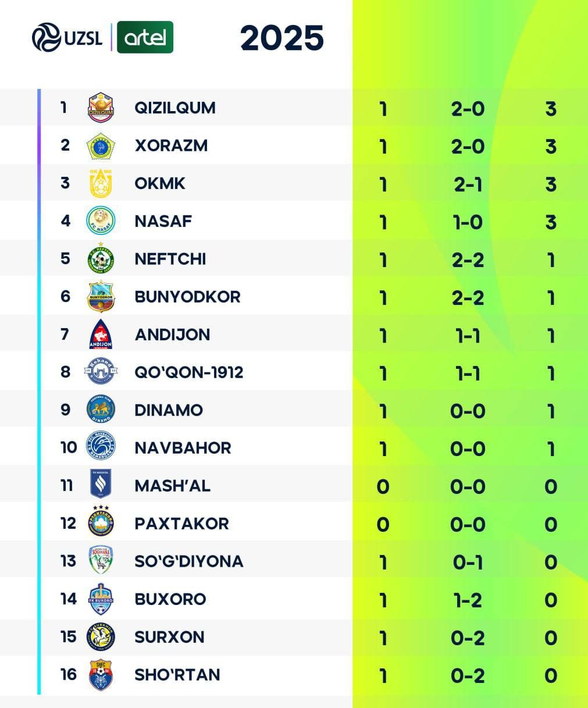Viewport: 588px width, 708px height.
Task: Select the Dinamo team name
Action: tap(169, 410)
